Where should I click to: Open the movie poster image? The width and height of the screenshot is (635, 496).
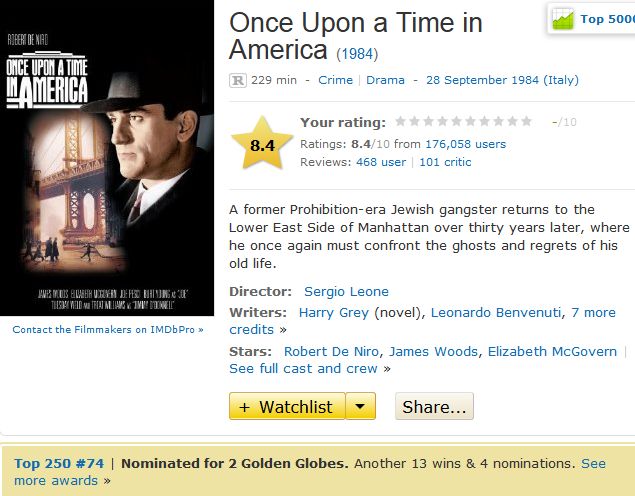[107, 158]
